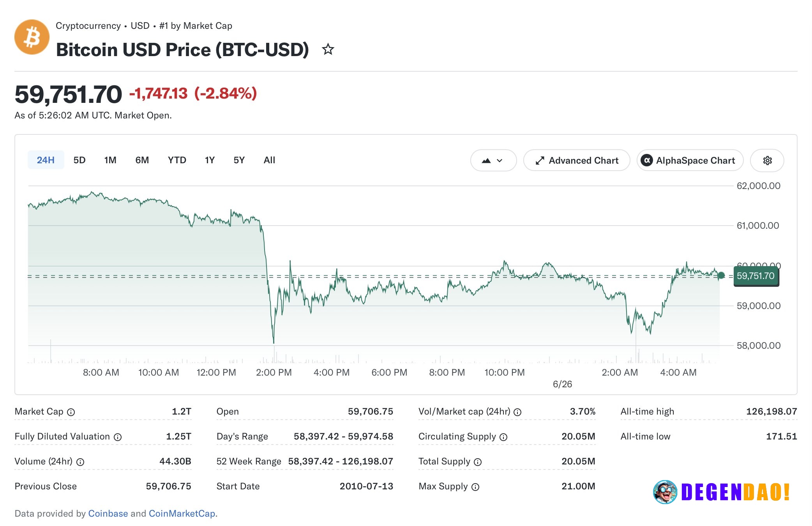Click the -1,747.13 price change
The height and width of the screenshot is (526, 812).
click(x=159, y=94)
